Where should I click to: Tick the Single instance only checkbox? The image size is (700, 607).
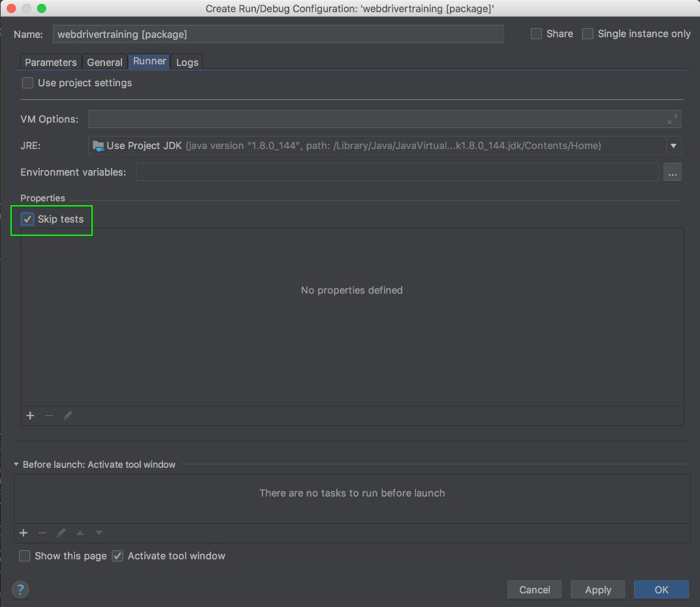[x=588, y=34]
